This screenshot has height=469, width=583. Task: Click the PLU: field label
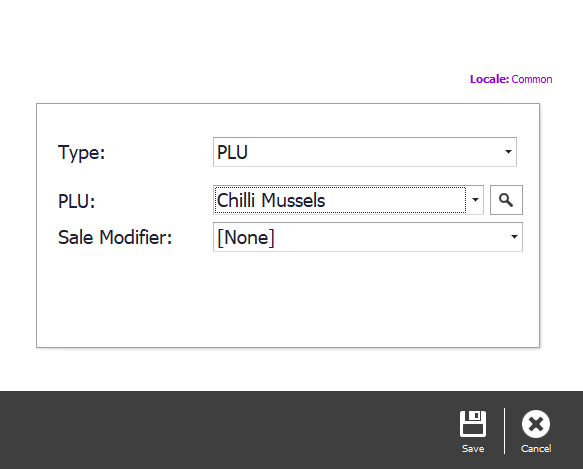[77, 201]
